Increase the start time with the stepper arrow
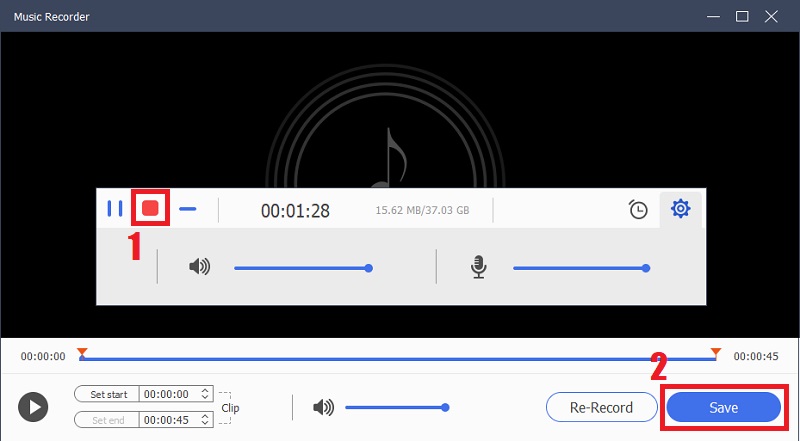 (x=205, y=390)
